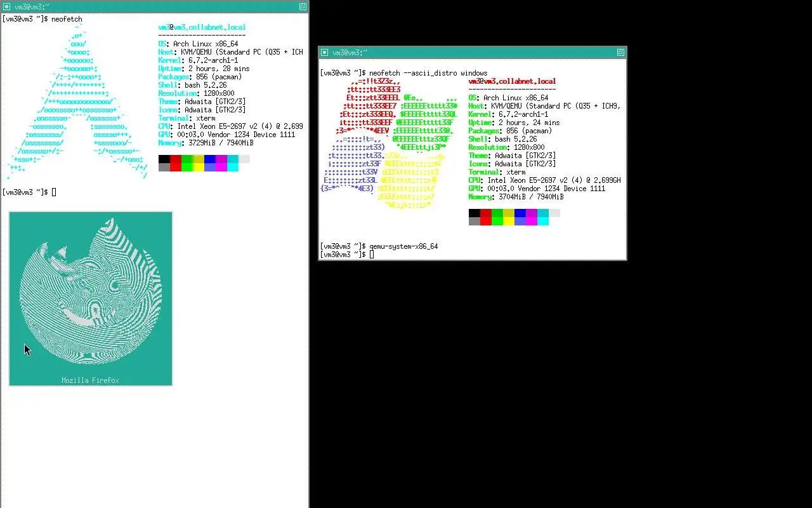Iconify the right xterm window via its titlebar icon

pos(324,52)
